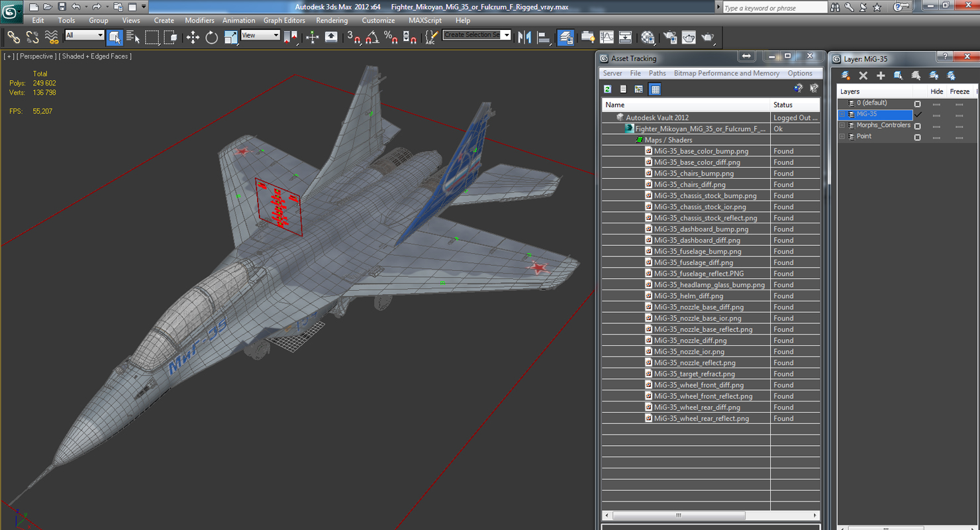Toggle 3D Snaps button
Screen dimensions: 980x530
click(x=354, y=38)
